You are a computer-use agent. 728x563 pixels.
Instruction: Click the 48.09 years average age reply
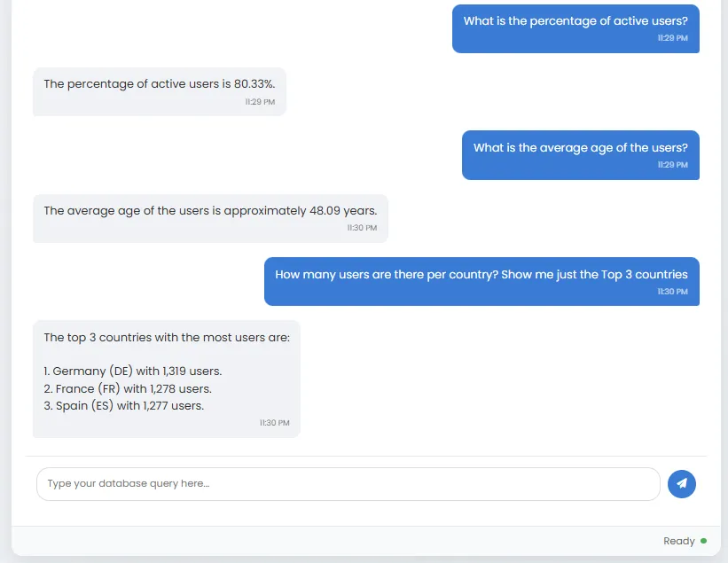pyautogui.click(x=210, y=211)
